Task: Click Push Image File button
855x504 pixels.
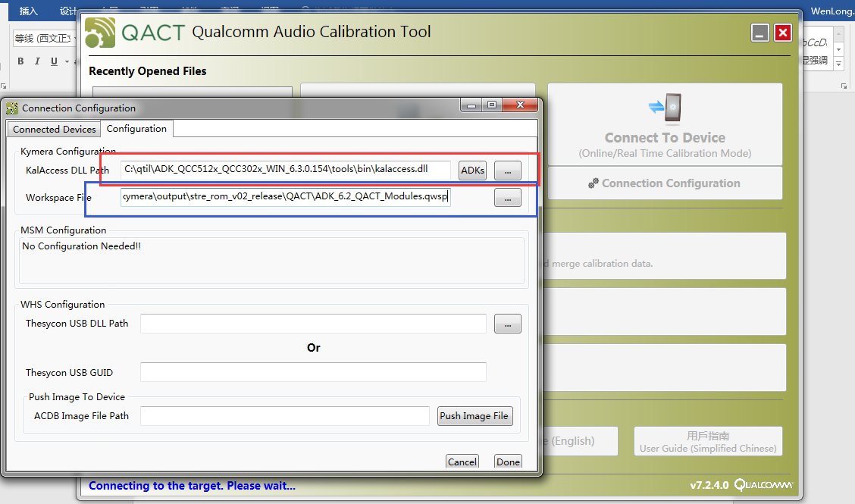Action: click(x=474, y=415)
